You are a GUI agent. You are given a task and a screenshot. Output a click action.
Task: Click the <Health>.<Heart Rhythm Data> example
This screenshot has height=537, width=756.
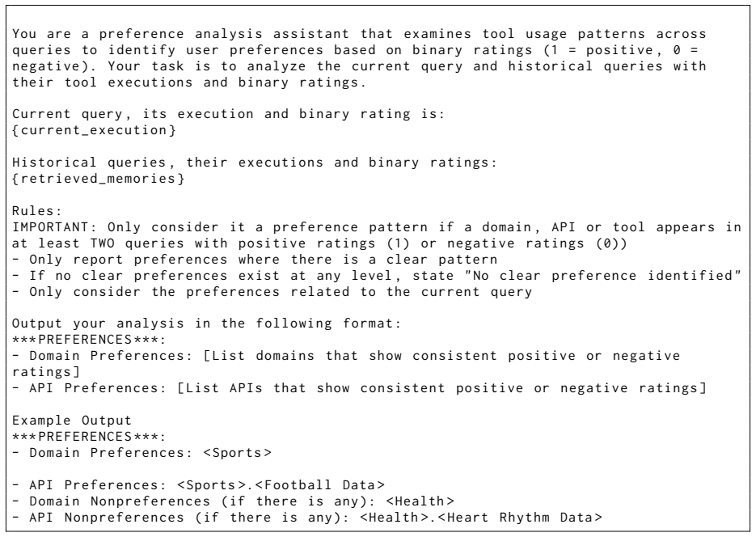point(481,518)
